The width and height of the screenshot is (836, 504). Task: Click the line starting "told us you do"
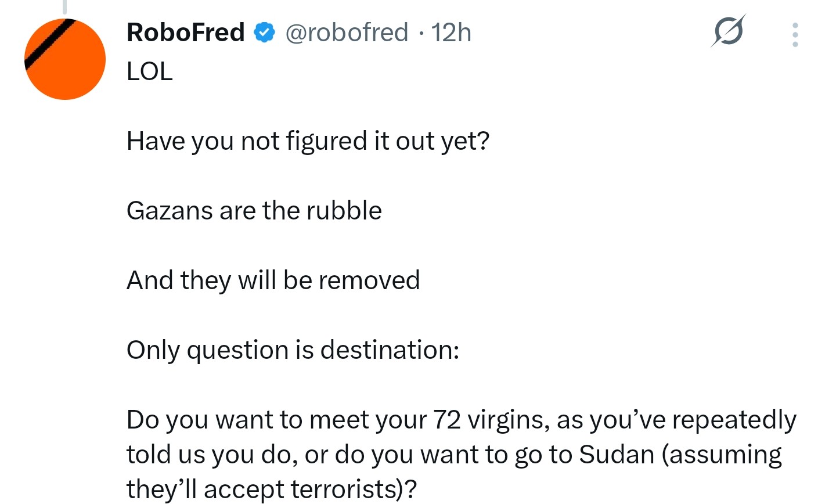tap(454, 455)
